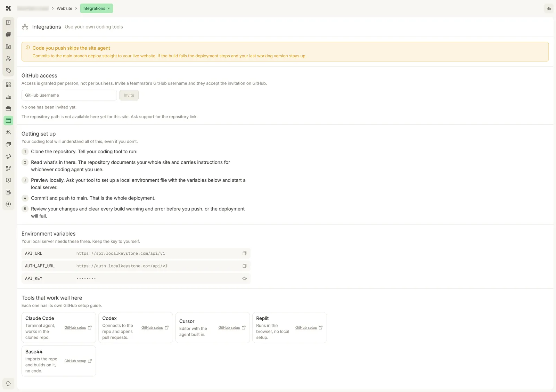Viewport: 556px width, 392px height.
Task: Open the dashboard grid icon in the sidebar
Action: [x=8, y=85]
